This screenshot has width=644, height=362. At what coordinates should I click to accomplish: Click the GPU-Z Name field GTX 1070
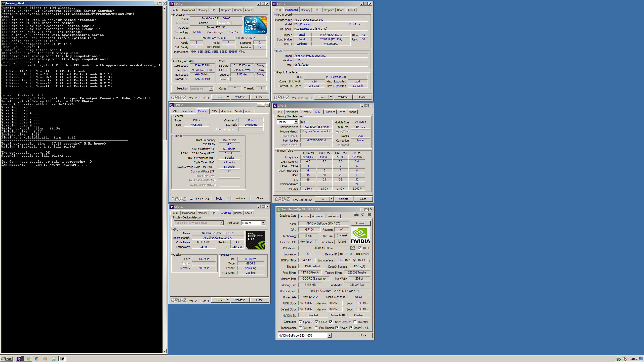324,223
